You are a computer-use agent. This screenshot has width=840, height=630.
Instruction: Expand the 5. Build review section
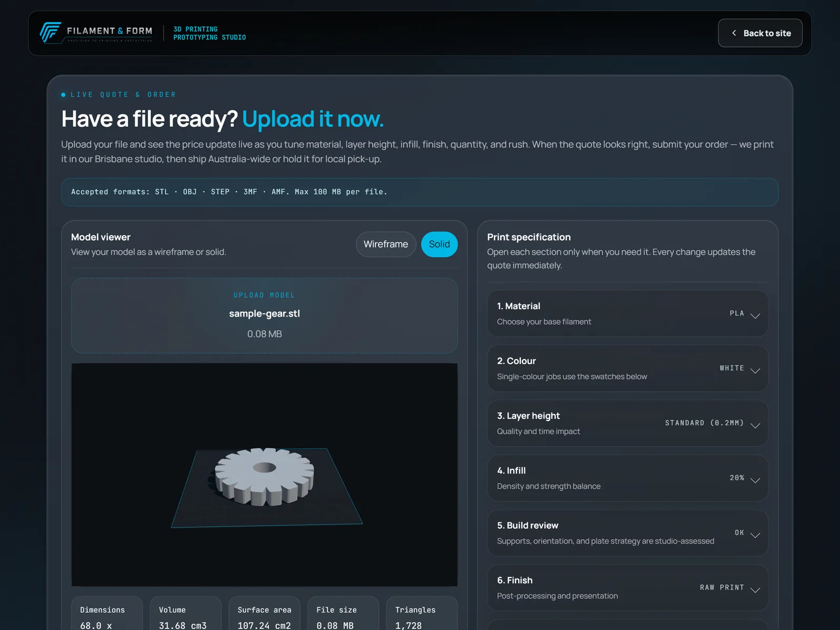tap(628, 533)
